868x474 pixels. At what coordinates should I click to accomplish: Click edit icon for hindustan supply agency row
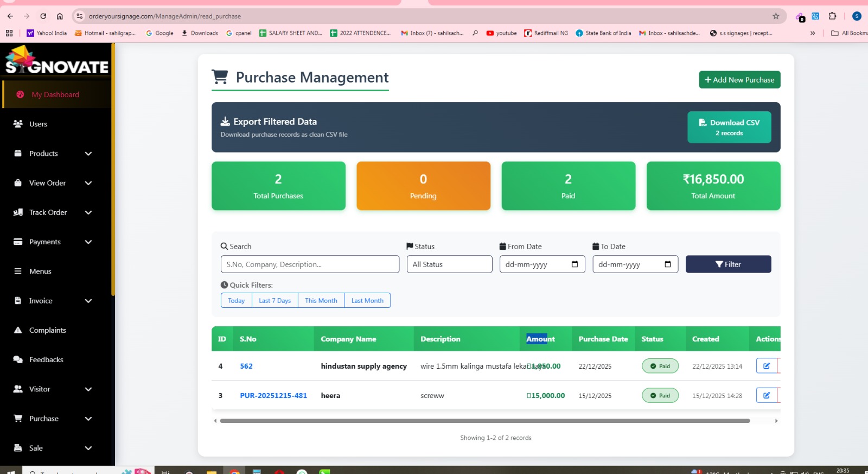click(x=766, y=366)
